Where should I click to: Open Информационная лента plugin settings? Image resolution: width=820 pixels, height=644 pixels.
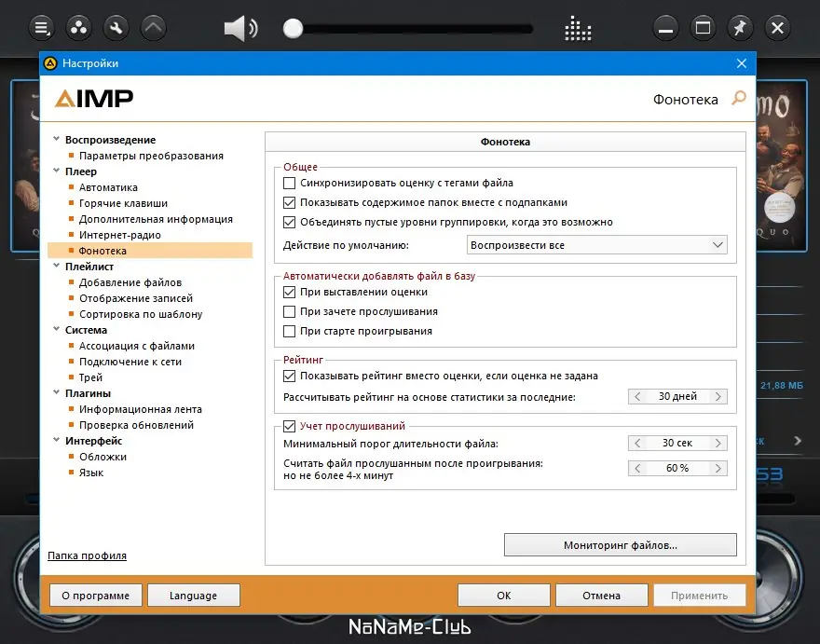click(x=140, y=409)
